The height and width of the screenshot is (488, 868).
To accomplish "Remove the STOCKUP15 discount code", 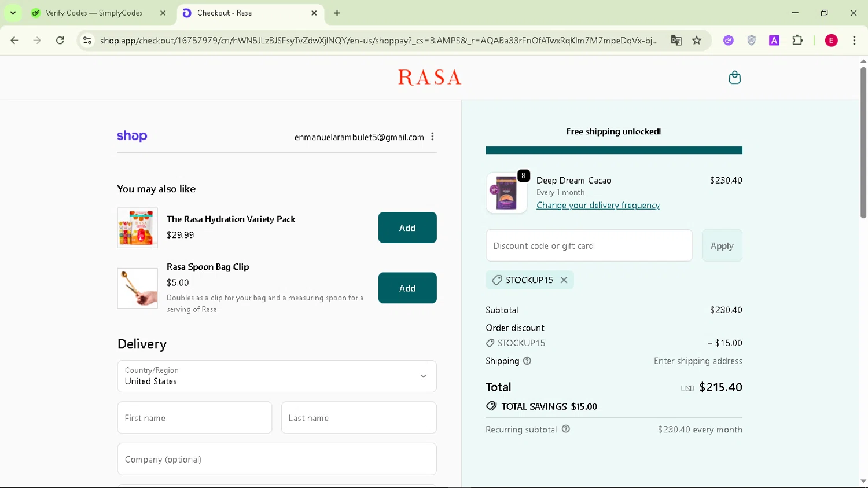I will click(564, 280).
